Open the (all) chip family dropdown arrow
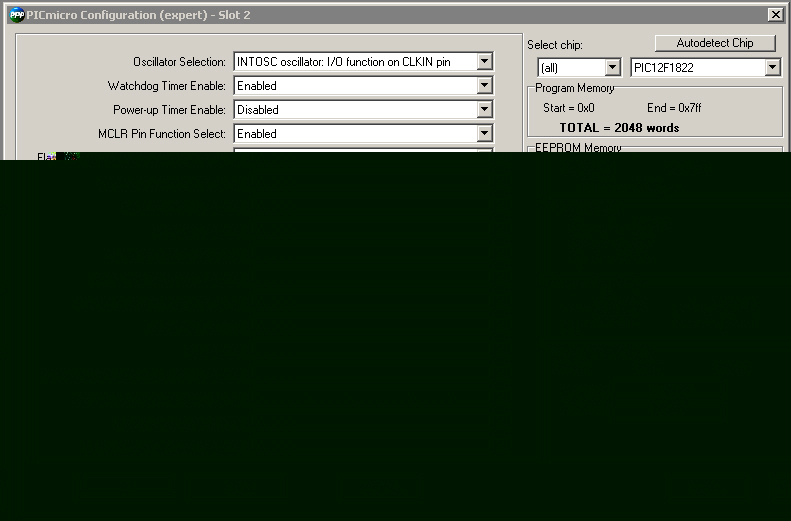This screenshot has height=521, width=791. (x=612, y=68)
